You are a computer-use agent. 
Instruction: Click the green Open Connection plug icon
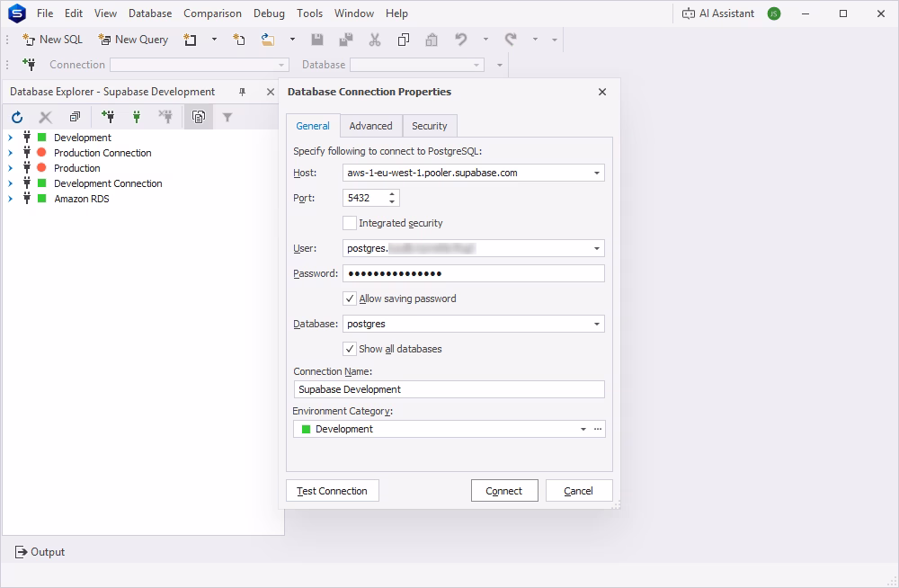click(137, 117)
